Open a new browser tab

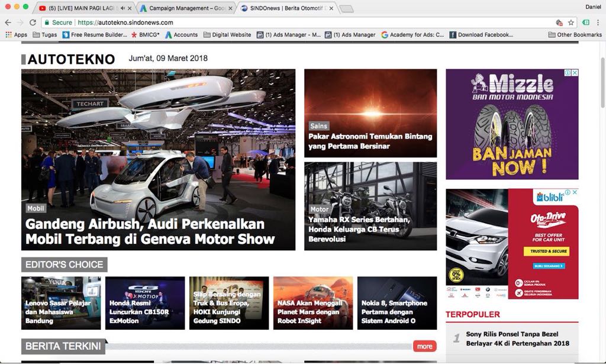point(347,8)
